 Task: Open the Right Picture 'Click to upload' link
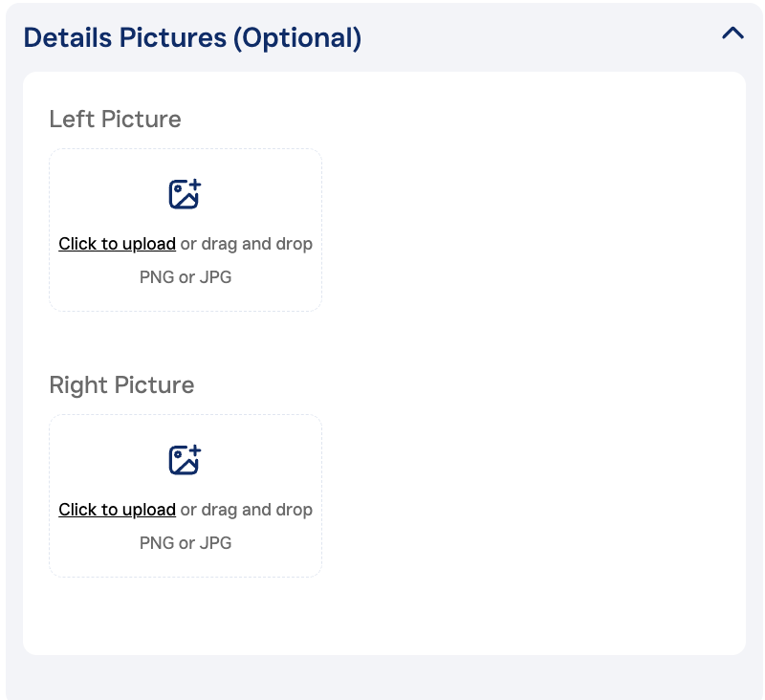(117, 510)
